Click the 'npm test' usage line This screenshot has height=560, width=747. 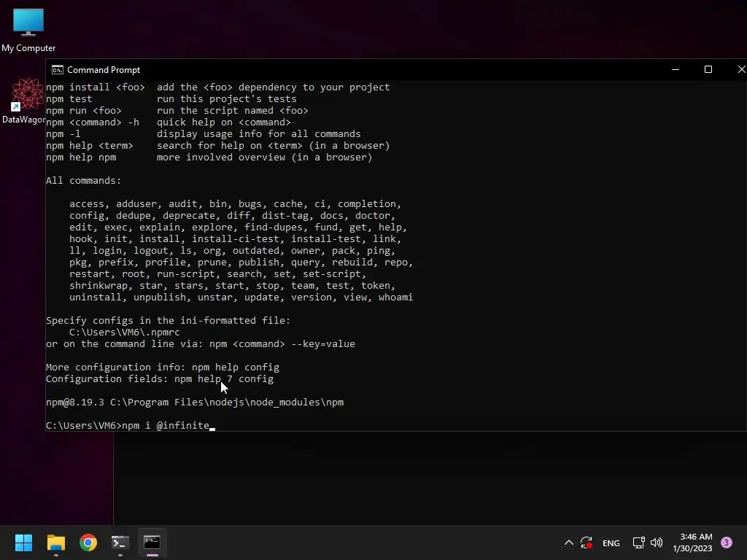coord(171,99)
